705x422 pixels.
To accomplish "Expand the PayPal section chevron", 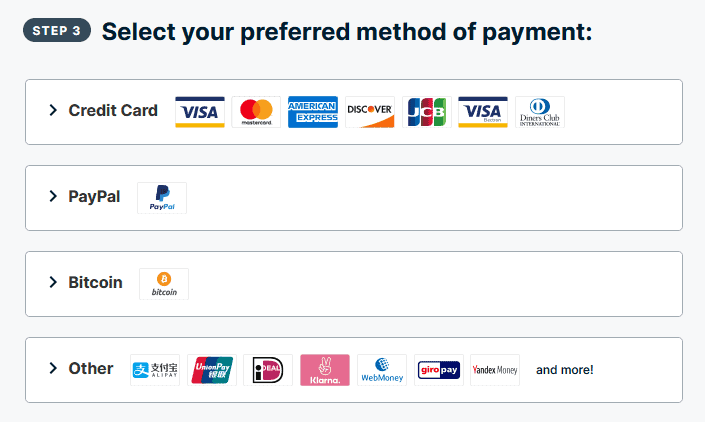I will tap(53, 197).
